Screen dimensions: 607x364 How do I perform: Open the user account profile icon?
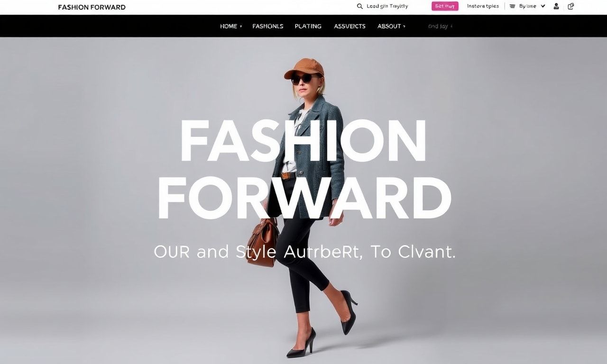pos(556,6)
